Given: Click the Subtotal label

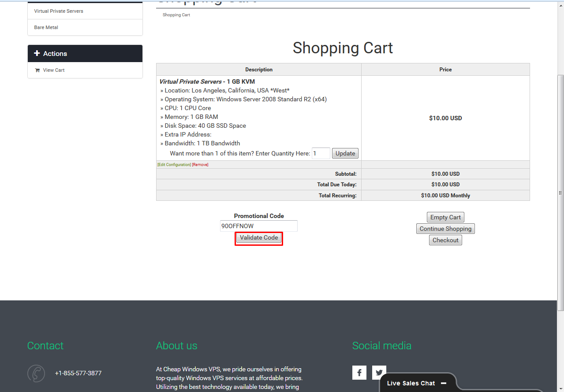Looking at the screenshot, I should pyautogui.click(x=346, y=174).
